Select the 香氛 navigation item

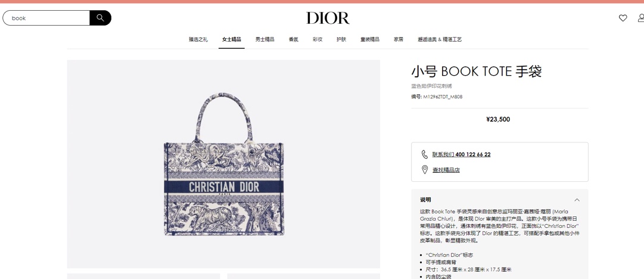click(293, 39)
